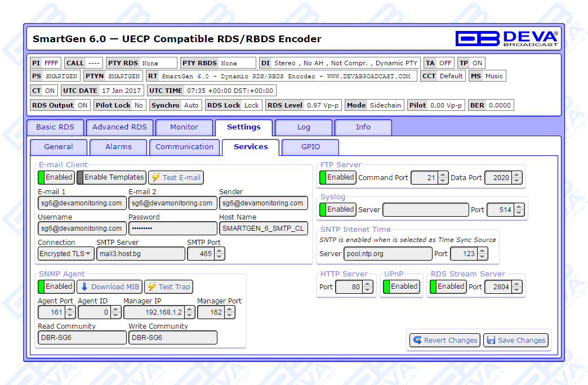
Task: Increase the FTP Command Port value
Action: pyautogui.click(x=443, y=174)
